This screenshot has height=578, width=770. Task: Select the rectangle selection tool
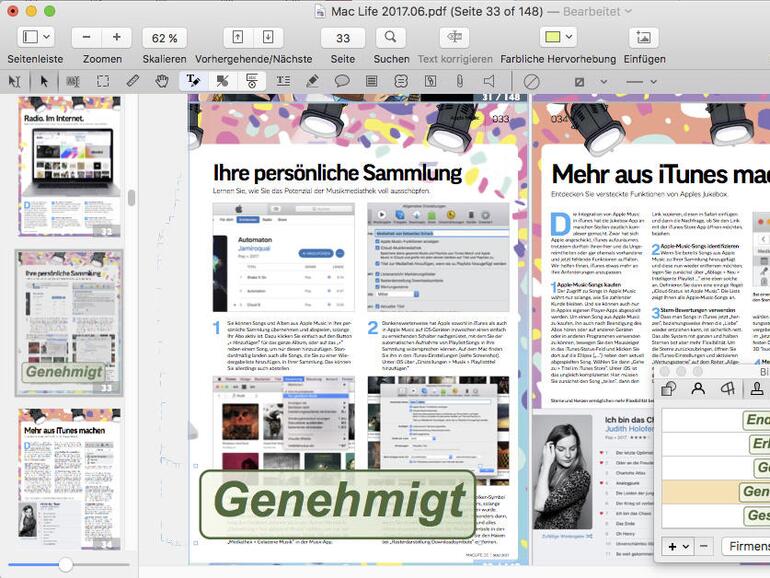pyautogui.click(x=103, y=81)
